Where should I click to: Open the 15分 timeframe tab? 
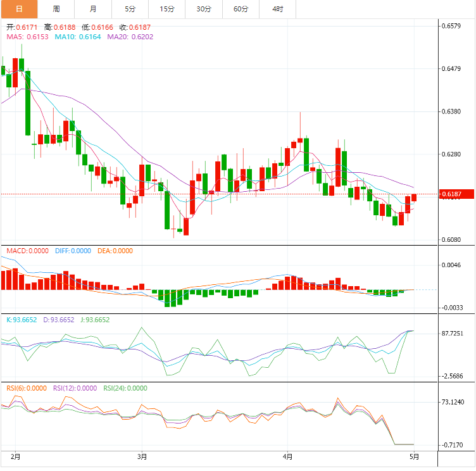(x=167, y=9)
